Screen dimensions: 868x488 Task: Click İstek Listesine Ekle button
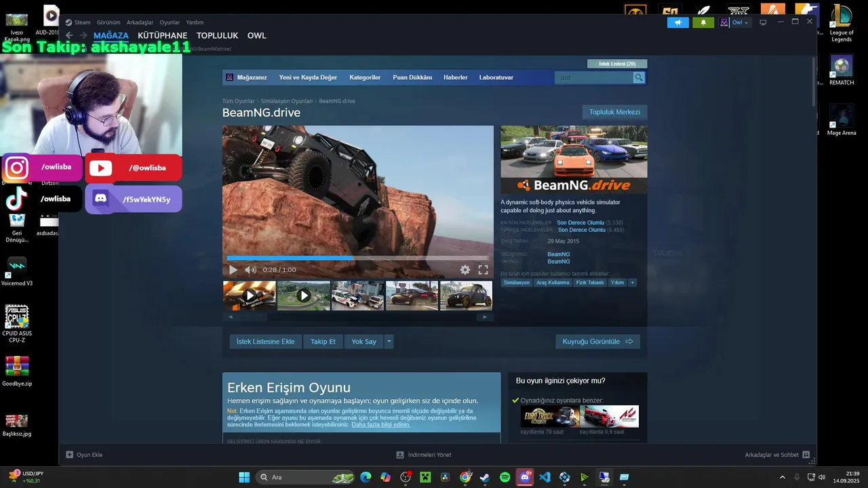[265, 342]
